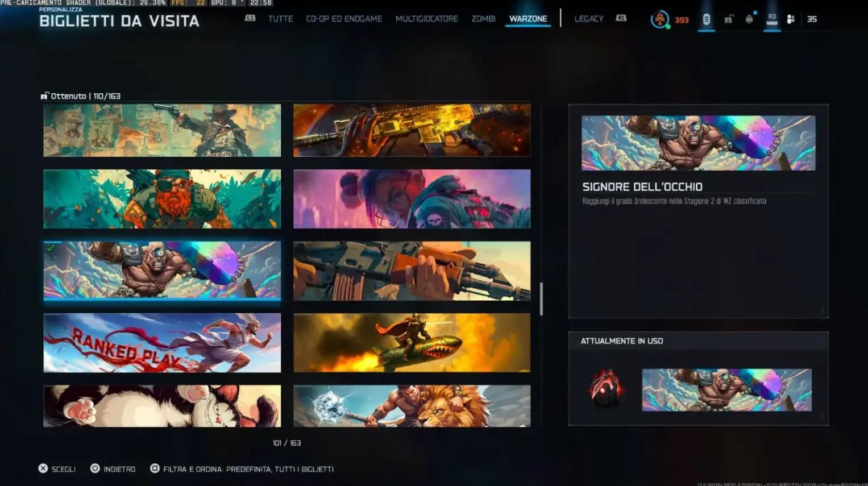Open the Multigiocatore tab

426,19
